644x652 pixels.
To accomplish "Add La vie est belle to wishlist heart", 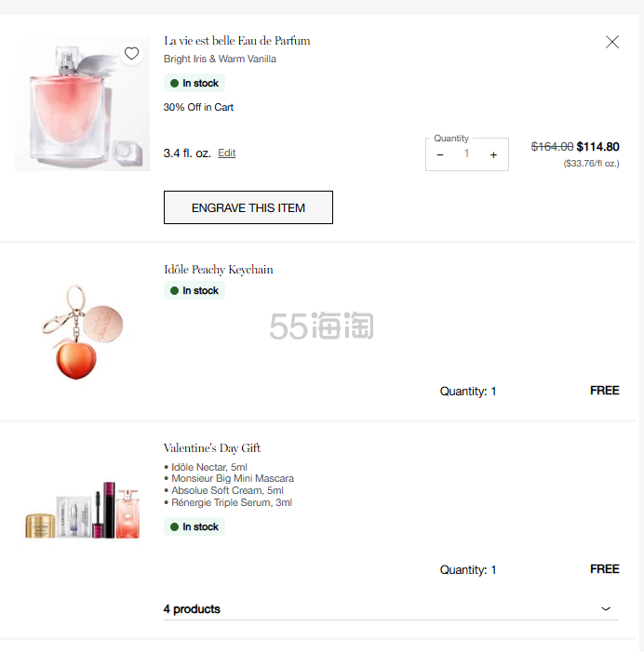I will coord(131,53).
